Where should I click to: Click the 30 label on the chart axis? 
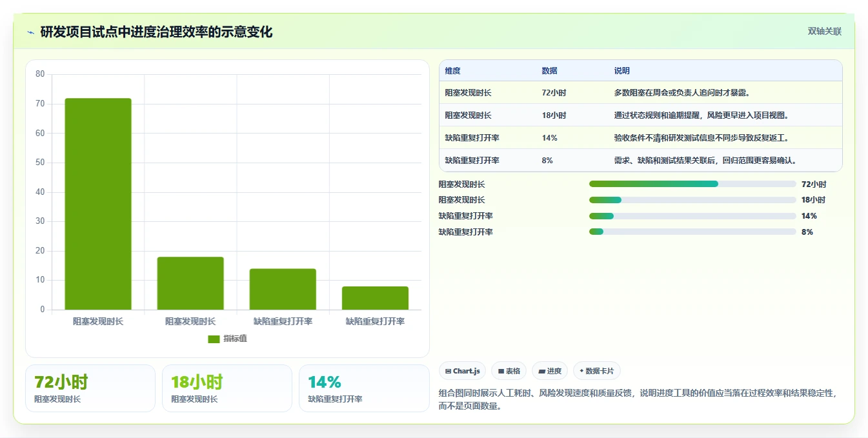(x=40, y=221)
